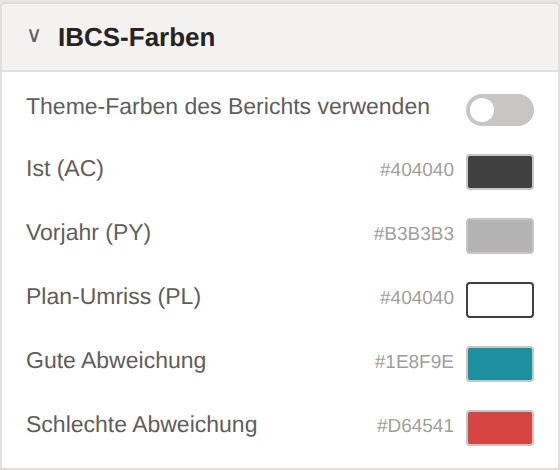The height and width of the screenshot is (470, 560).
Task: Click the IBCS-Farben section title
Action: pyautogui.click(x=136, y=37)
